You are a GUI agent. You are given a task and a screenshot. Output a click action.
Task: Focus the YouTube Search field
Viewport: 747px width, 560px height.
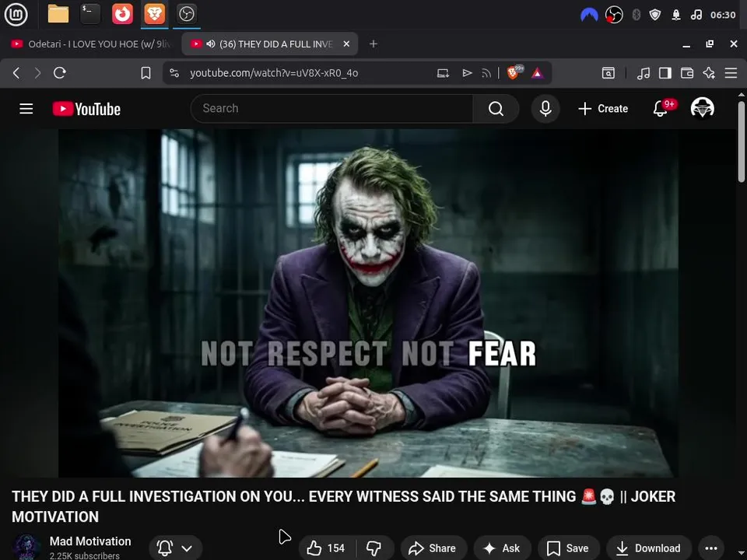(x=331, y=109)
